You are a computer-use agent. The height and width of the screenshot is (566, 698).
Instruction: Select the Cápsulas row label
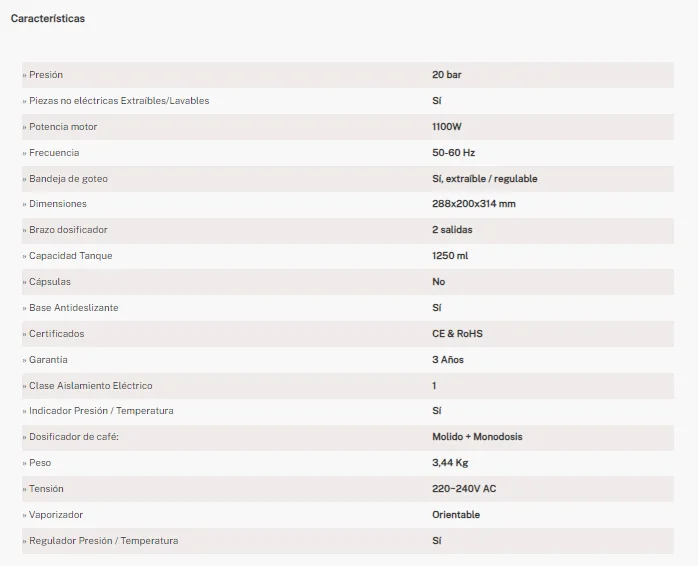pyautogui.click(x=49, y=282)
